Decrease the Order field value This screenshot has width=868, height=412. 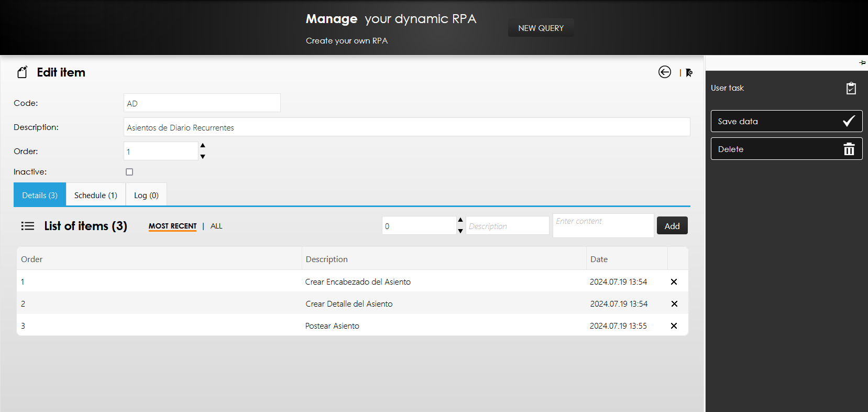[x=203, y=156]
